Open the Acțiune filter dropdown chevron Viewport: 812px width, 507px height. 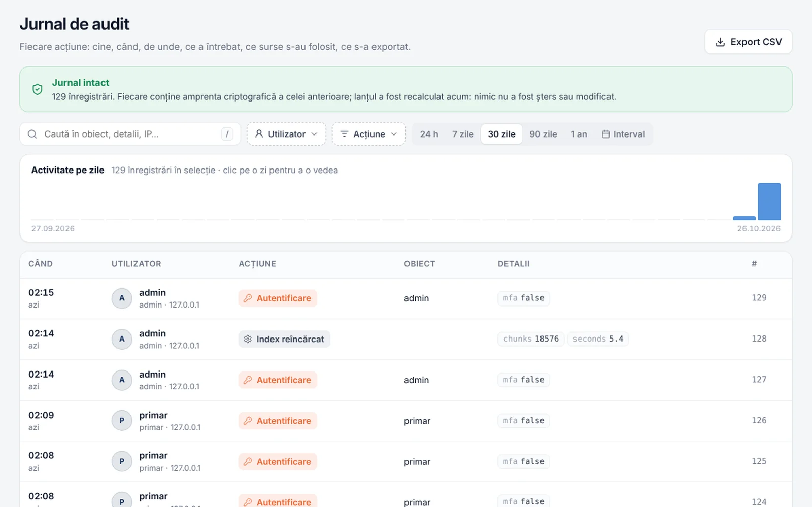394,134
